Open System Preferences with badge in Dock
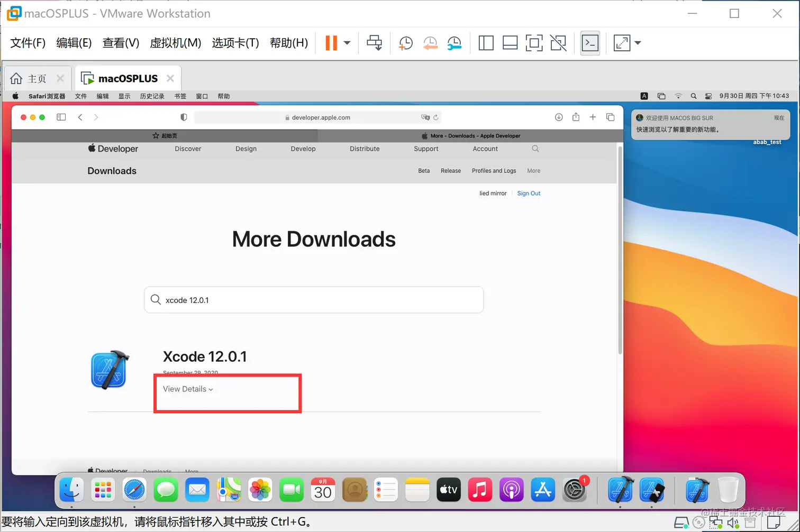Viewport: 800px width, 532px height. (x=575, y=490)
